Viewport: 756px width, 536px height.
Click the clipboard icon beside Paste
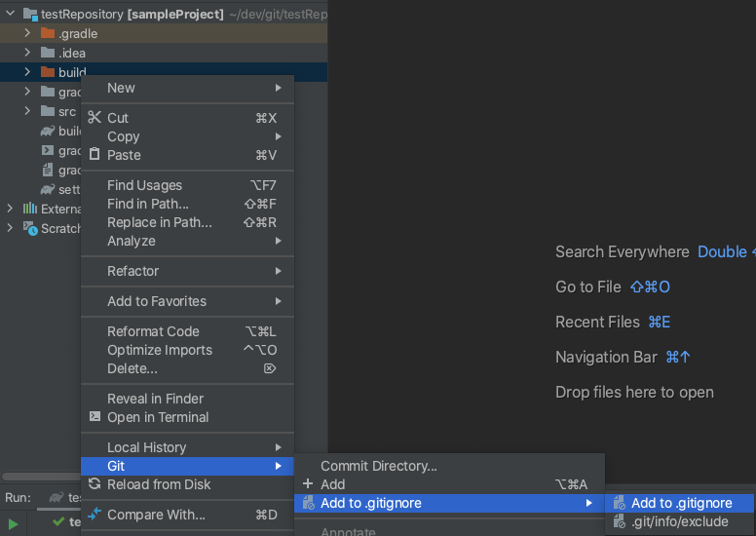94,155
